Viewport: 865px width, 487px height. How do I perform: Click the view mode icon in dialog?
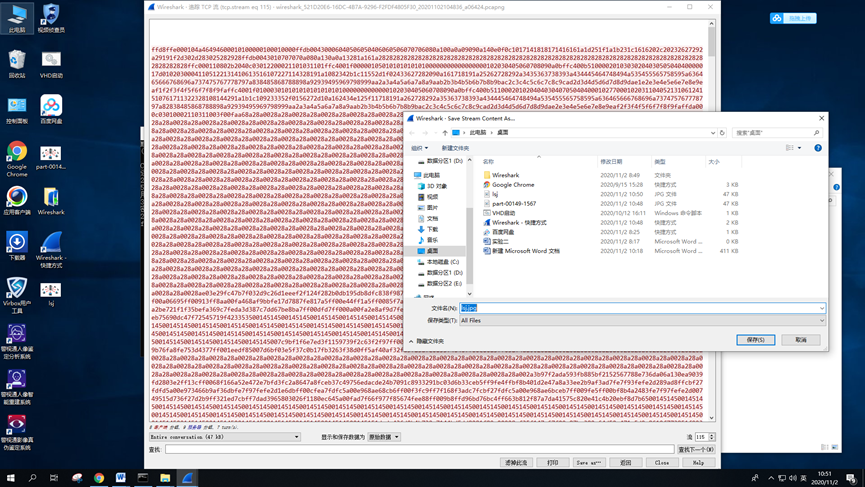pyautogui.click(x=790, y=148)
